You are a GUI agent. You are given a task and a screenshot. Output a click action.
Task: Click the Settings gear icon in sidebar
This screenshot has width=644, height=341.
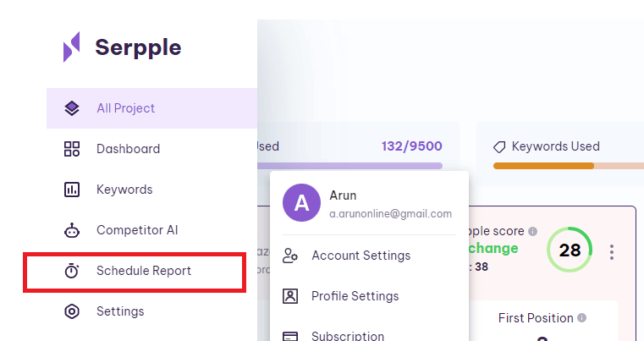tap(72, 311)
